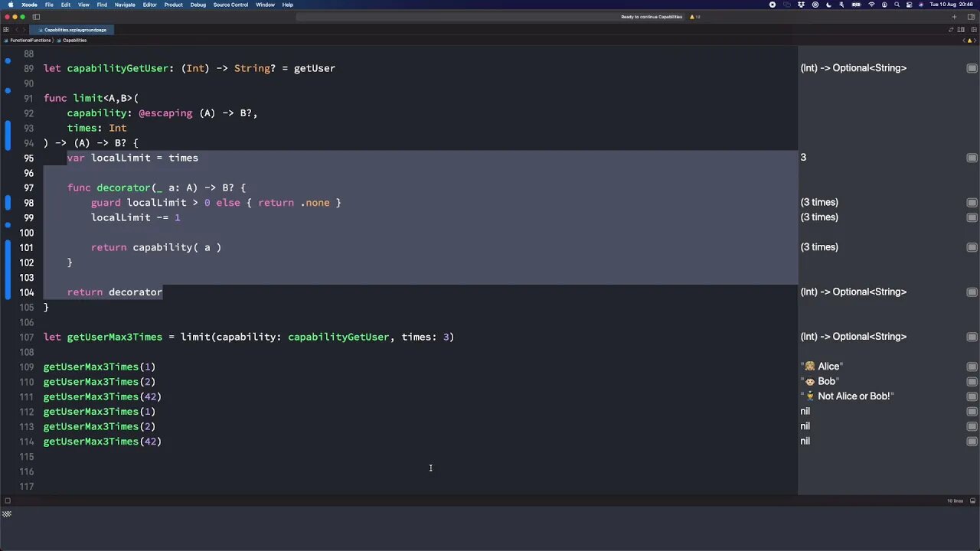Show inline result for second nil output
Viewport: 980px width, 551px height.
click(972, 426)
